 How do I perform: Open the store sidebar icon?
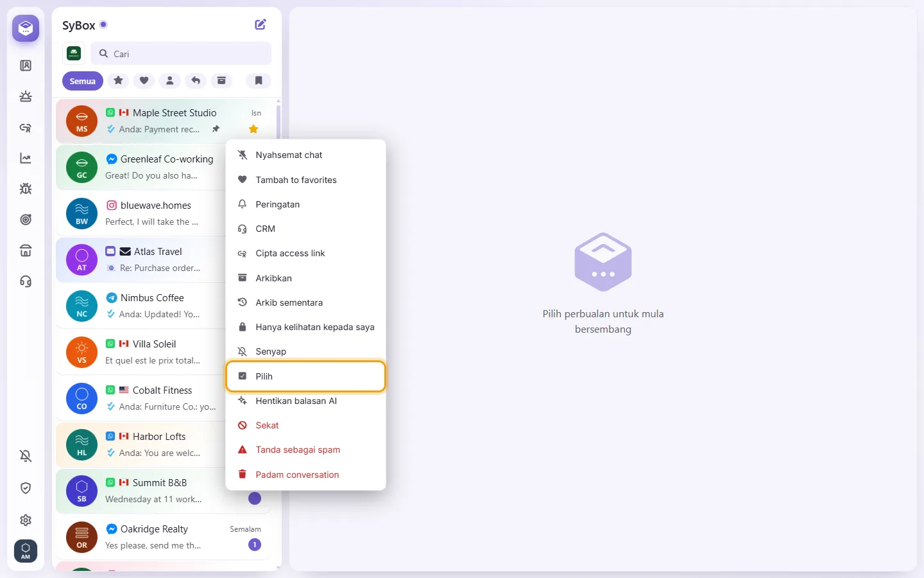click(x=26, y=250)
